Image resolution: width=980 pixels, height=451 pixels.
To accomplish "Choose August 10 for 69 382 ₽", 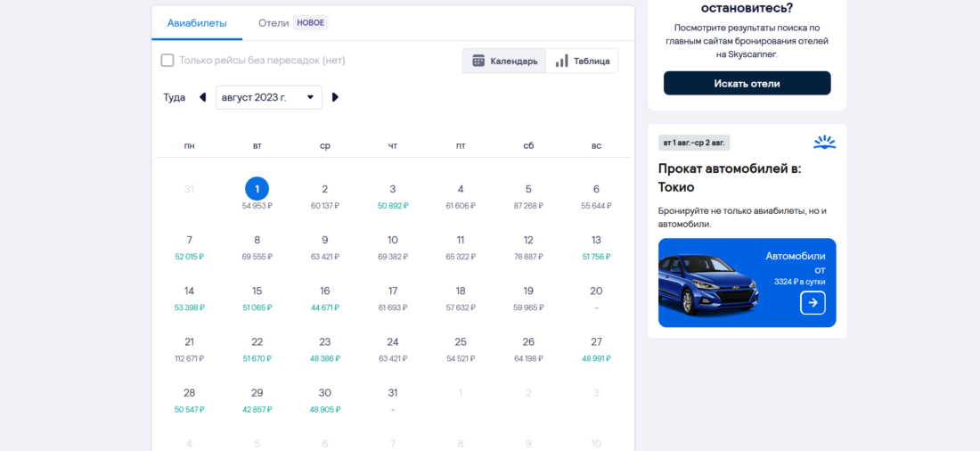I will click(x=393, y=247).
